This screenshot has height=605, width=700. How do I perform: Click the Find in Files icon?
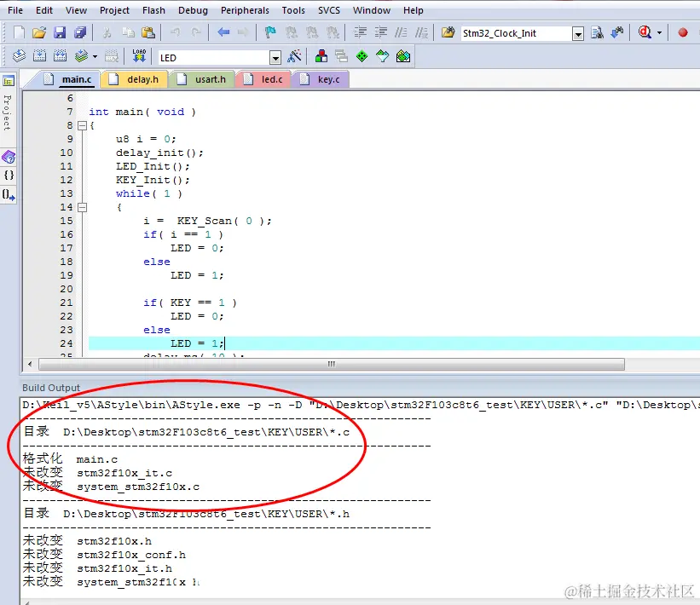click(x=448, y=32)
